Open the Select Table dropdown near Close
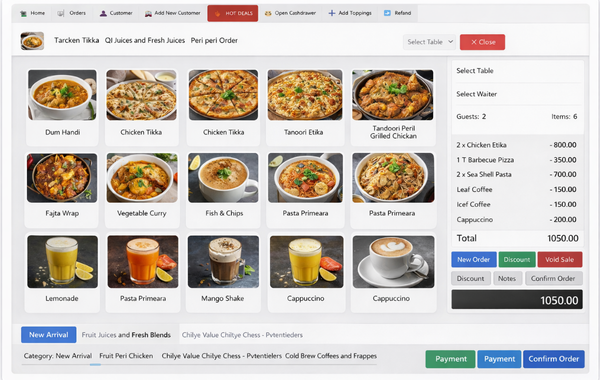This screenshot has height=380, width=600. pos(429,42)
